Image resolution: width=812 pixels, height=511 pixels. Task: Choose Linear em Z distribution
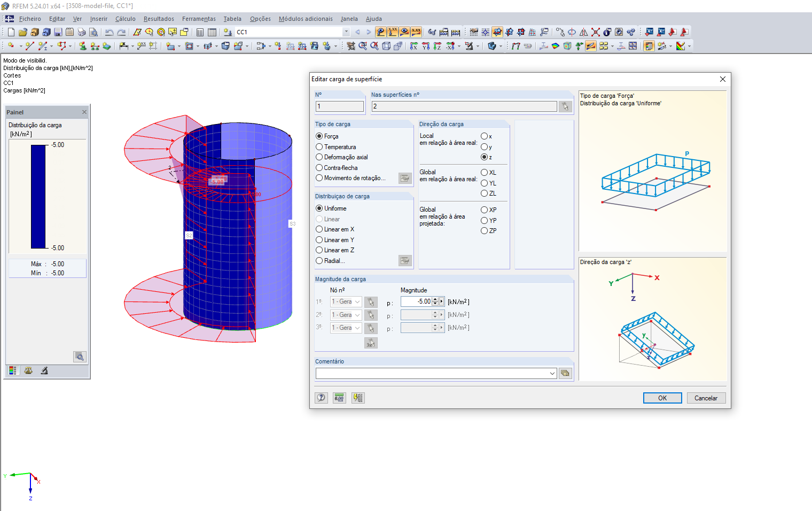coord(335,250)
